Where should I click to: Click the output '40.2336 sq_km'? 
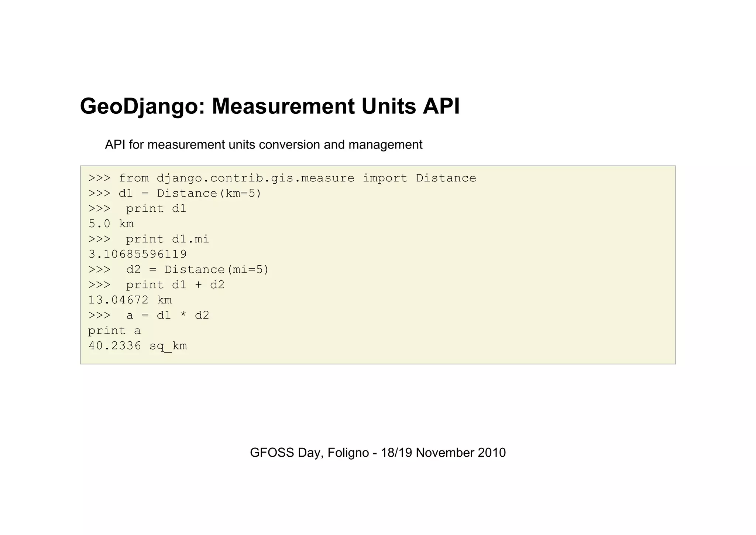click(138, 346)
